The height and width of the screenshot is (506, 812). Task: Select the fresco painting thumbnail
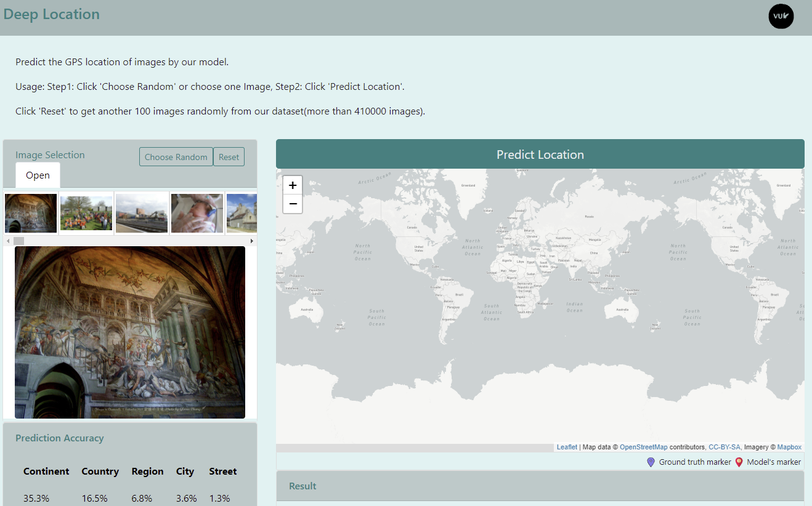(x=31, y=213)
